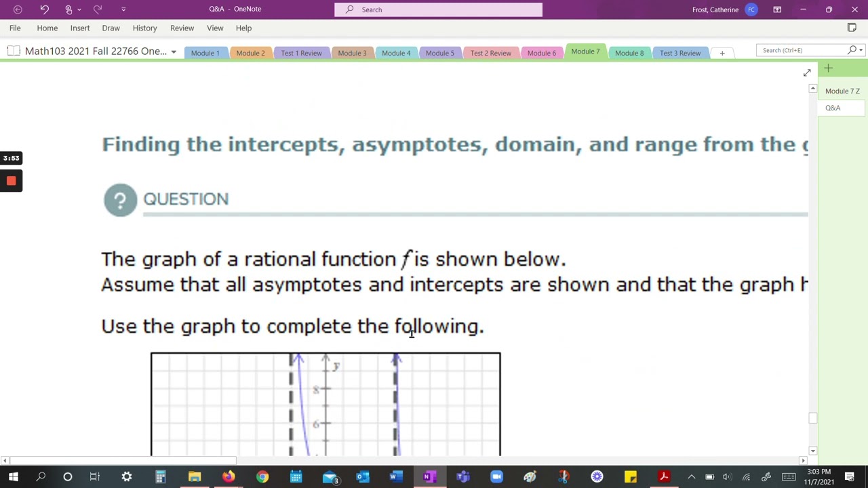The height and width of the screenshot is (488, 868).
Task: Open the Draw ribbon tab
Action: 111,28
